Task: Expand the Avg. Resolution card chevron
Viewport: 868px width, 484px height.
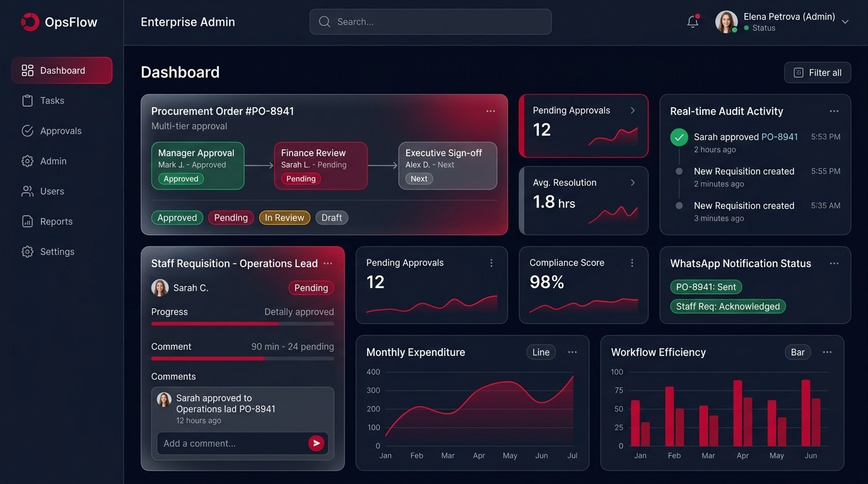Action: tap(633, 183)
